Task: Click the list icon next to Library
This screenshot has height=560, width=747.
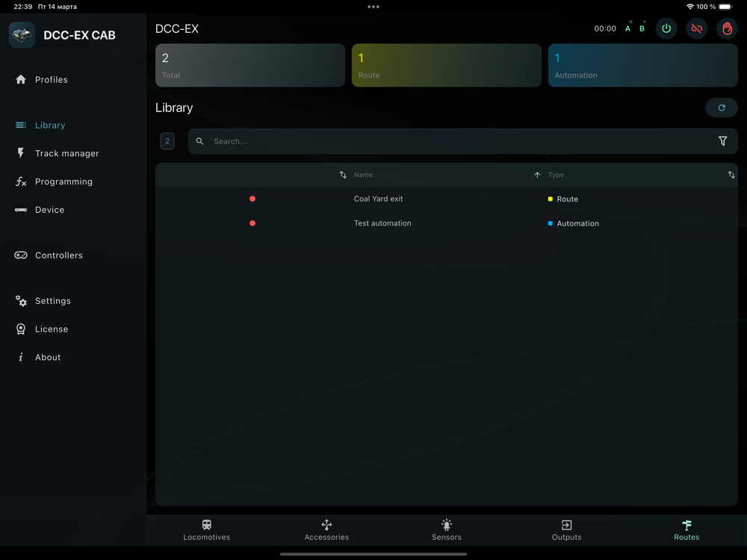Action: tap(20, 125)
